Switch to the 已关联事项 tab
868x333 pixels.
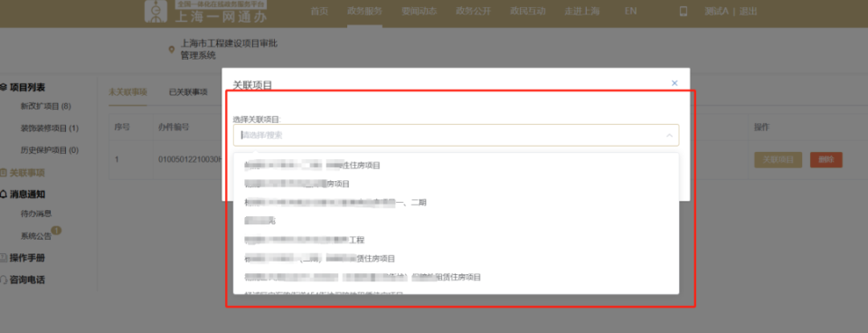point(188,92)
